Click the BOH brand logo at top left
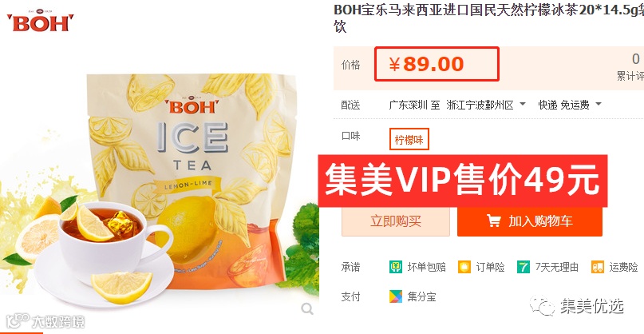The width and height of the screenshot is (644, 334). coord(40,21)
